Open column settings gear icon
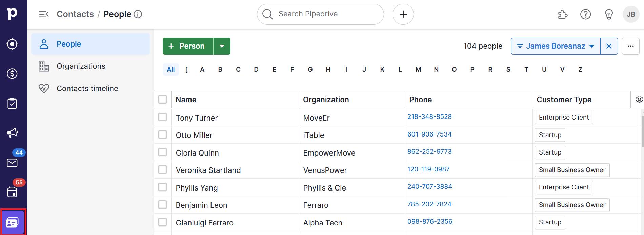The height and width of the screenshot is (235, 644). 639,100
